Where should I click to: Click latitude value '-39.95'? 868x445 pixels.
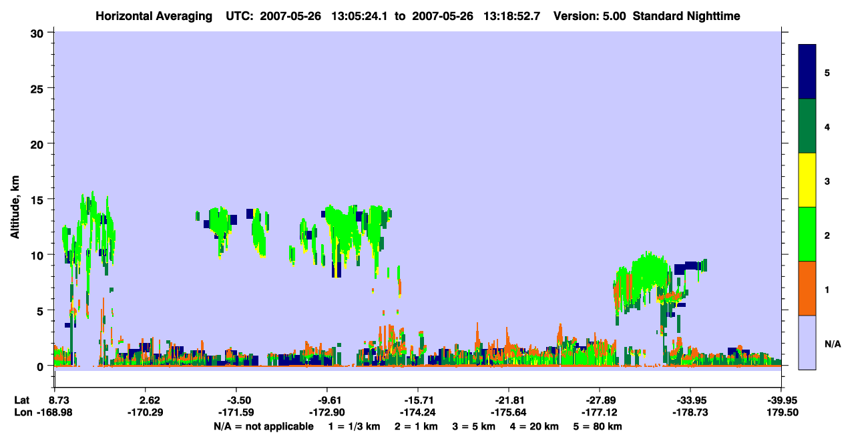pos(781,400)
